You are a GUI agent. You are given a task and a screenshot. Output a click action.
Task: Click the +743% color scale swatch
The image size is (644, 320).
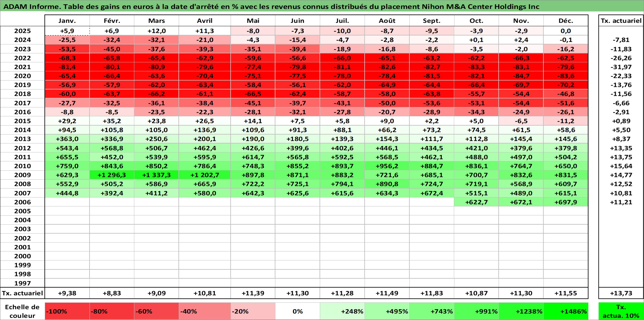[x=432, y=311]
